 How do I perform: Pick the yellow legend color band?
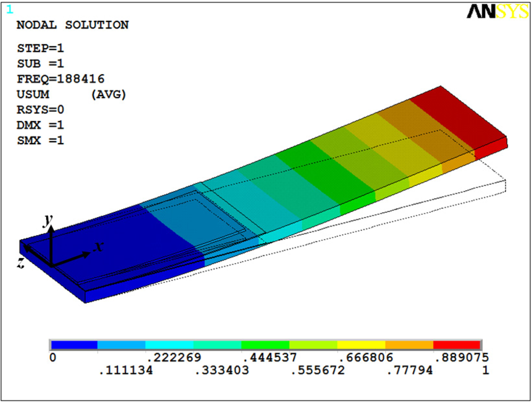pos(361,345)
